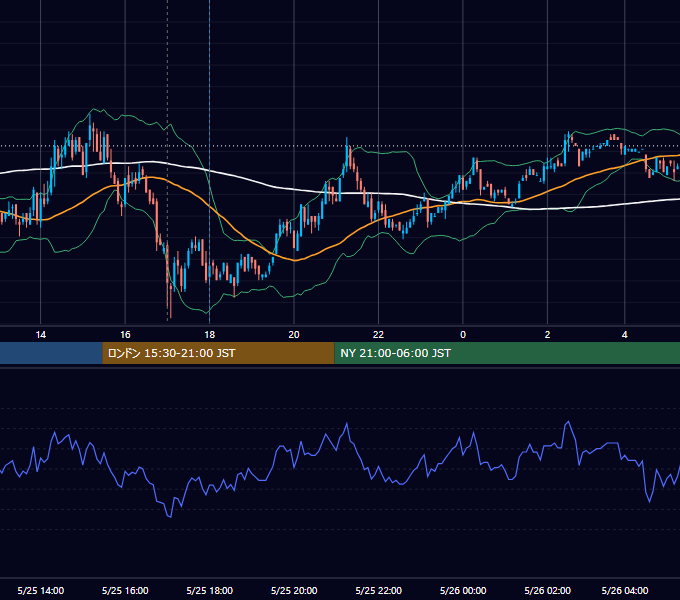Click the 5/25 16:00 date label

125,590
